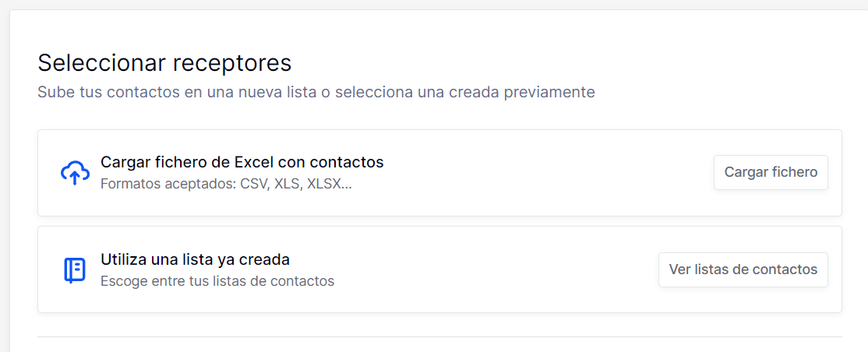This screenshot has height=352, width=868.
Task: Click the white space beneath the divider line
Action: point(439,345)
